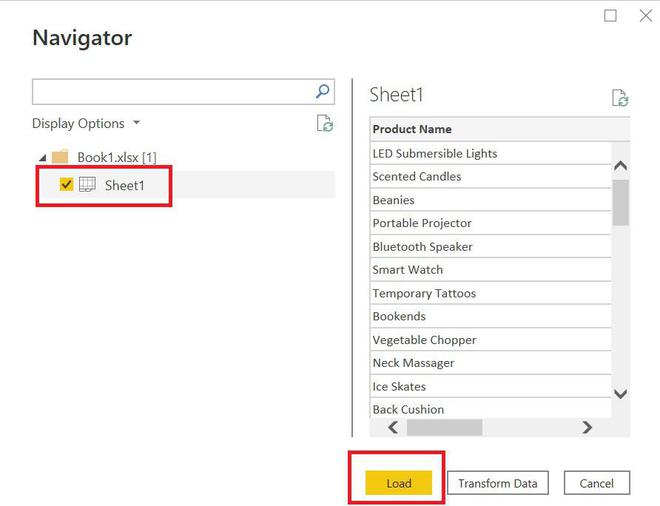Click the refresh icon below search box

pos(324,124)
